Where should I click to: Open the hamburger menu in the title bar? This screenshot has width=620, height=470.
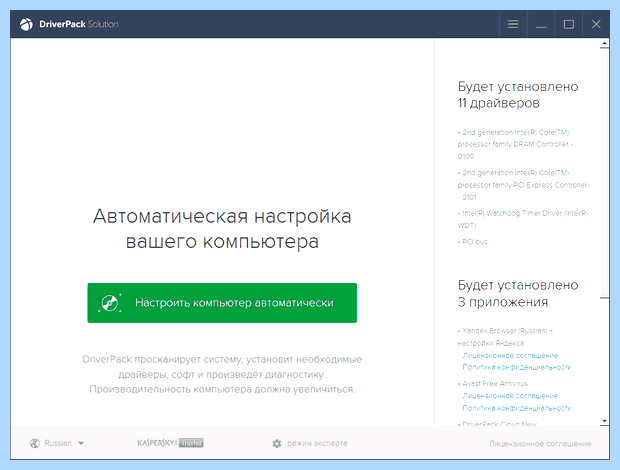[x=513, y=24]
